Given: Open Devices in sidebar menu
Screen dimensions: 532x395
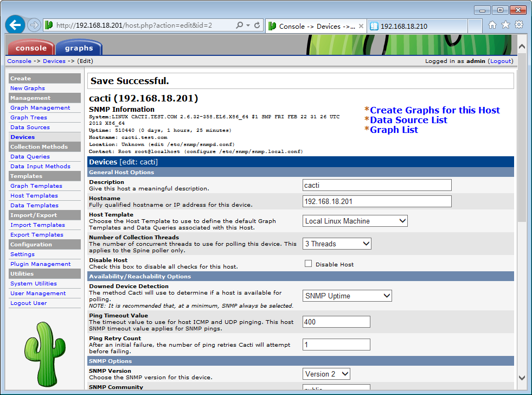Looking at the screenshot, I should coord(22,137).
